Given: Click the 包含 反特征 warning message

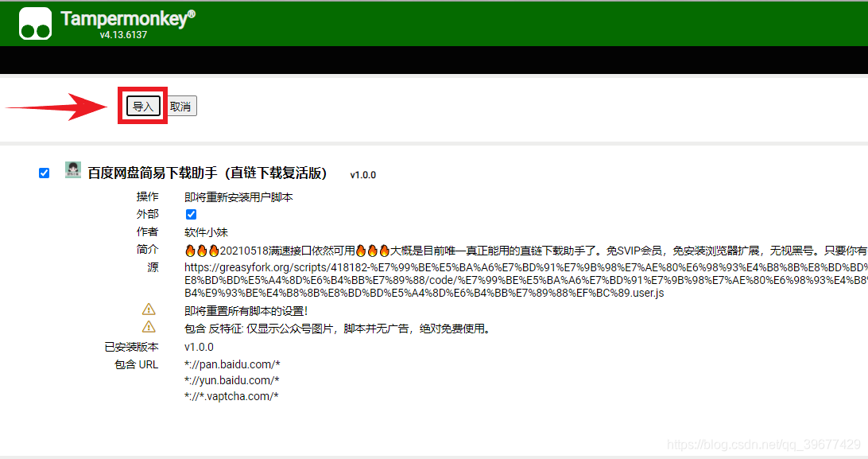Looking at the screenshot, I should tap(337, 329).
